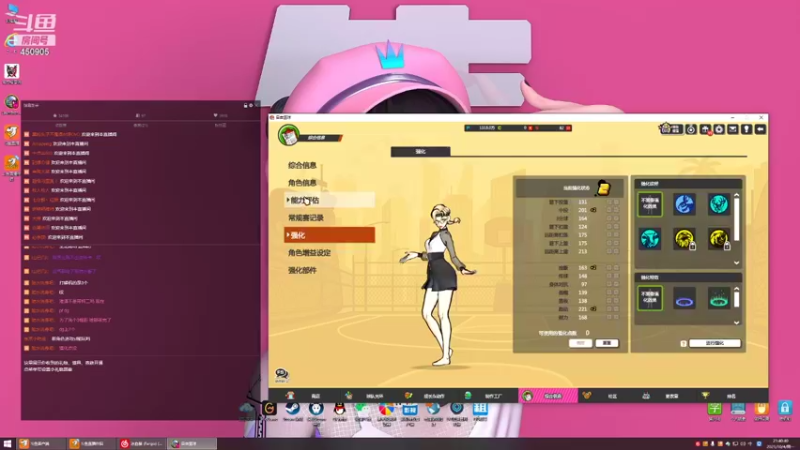Select the locked yellow effect icon in right column
The height and width of the screenshot is (450, 800).
click(719, 239)
